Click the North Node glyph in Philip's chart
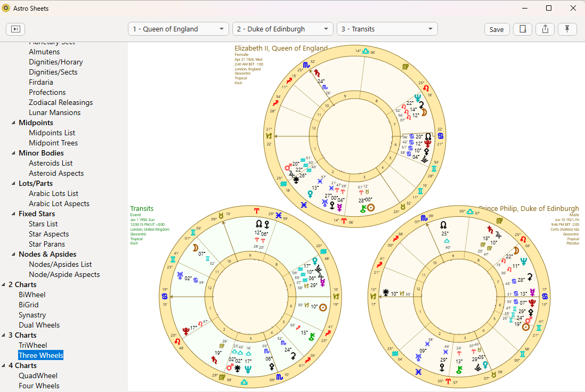 (x=443, y=225)
